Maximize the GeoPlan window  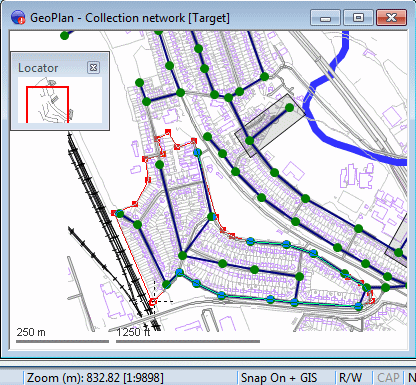coord(358,17)
